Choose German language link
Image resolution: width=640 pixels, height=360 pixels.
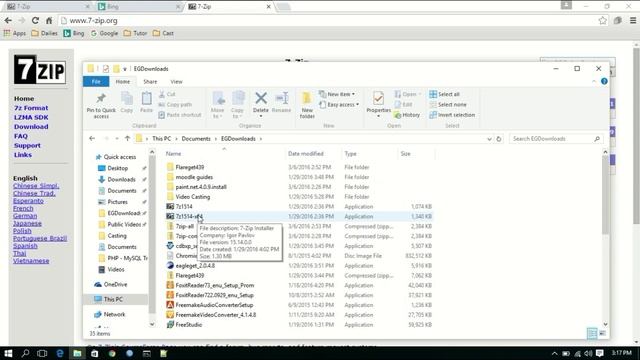pyautogui.click(x=25, y=216)
